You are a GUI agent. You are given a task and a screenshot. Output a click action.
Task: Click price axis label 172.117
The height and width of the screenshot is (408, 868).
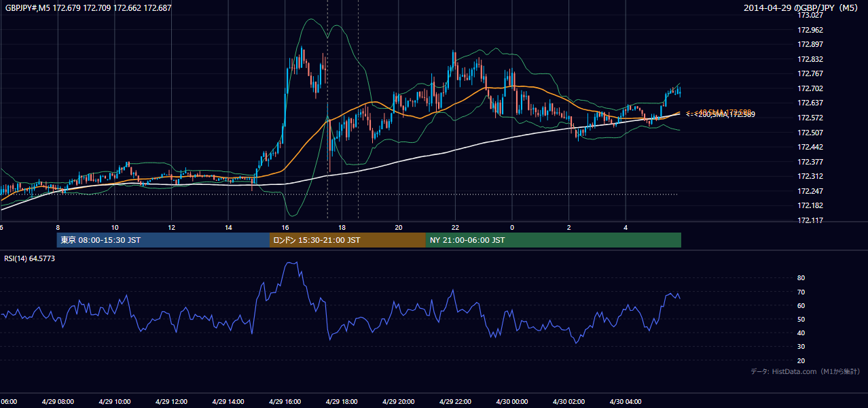pyautogui.click(x=810, y=220)
